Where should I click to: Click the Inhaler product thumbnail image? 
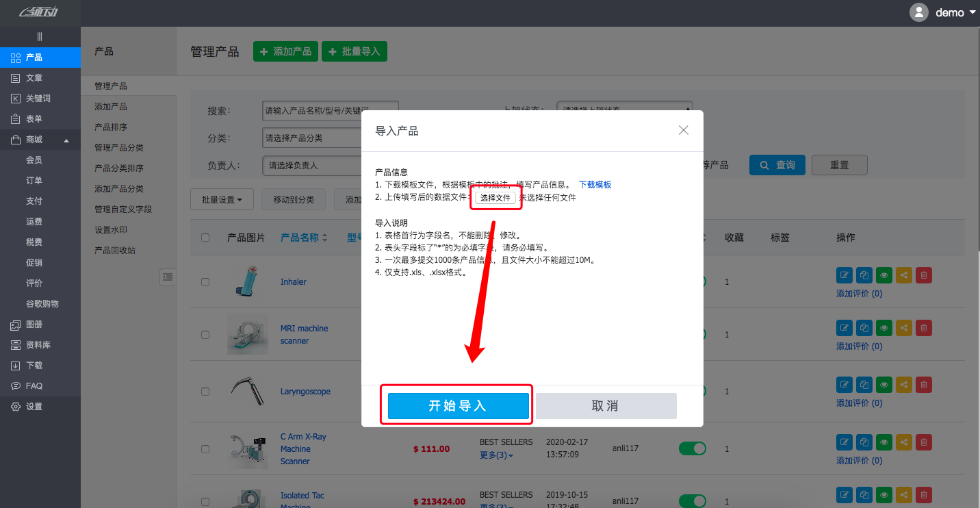[247, 281]
